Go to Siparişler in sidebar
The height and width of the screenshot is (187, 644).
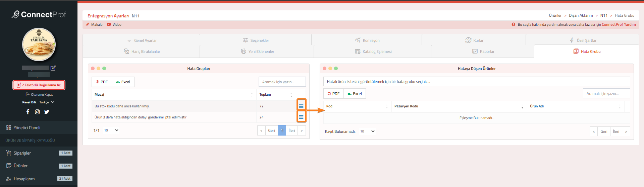(22, 153)
